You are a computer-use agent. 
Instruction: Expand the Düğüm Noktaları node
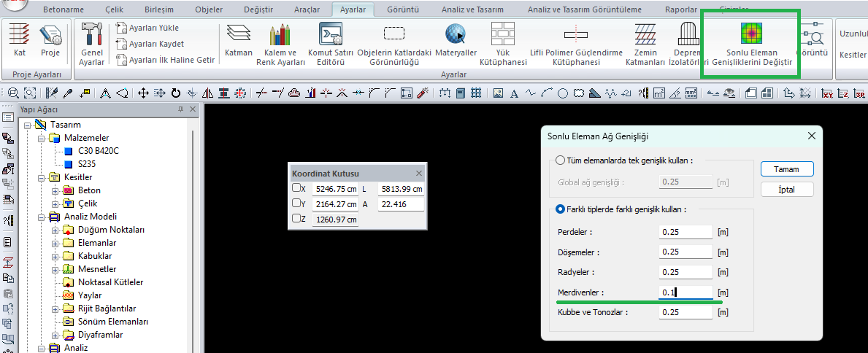[x=55, y=230]
